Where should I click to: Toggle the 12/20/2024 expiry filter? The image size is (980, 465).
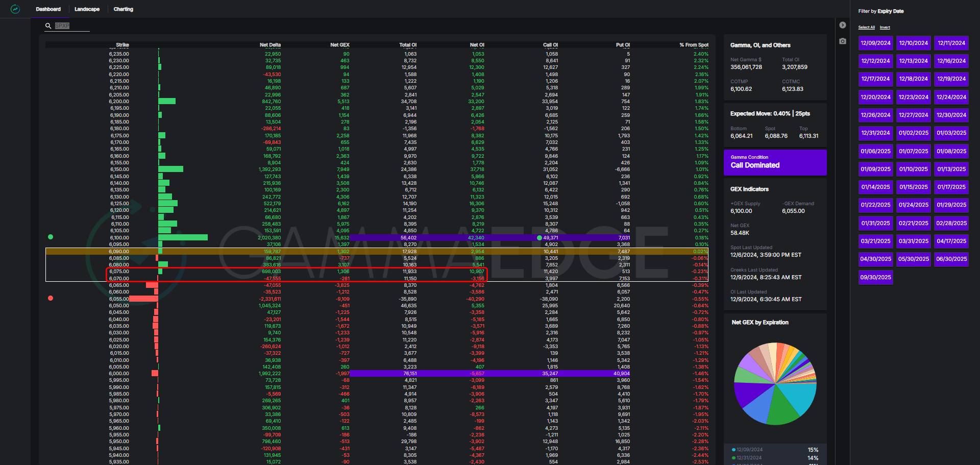[875, 97]
